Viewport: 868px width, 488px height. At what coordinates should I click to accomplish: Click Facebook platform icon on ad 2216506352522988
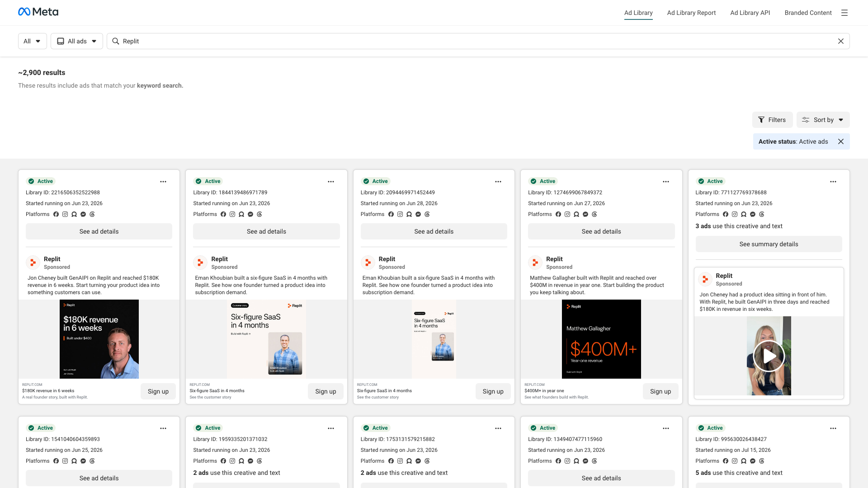coord(56,214)
